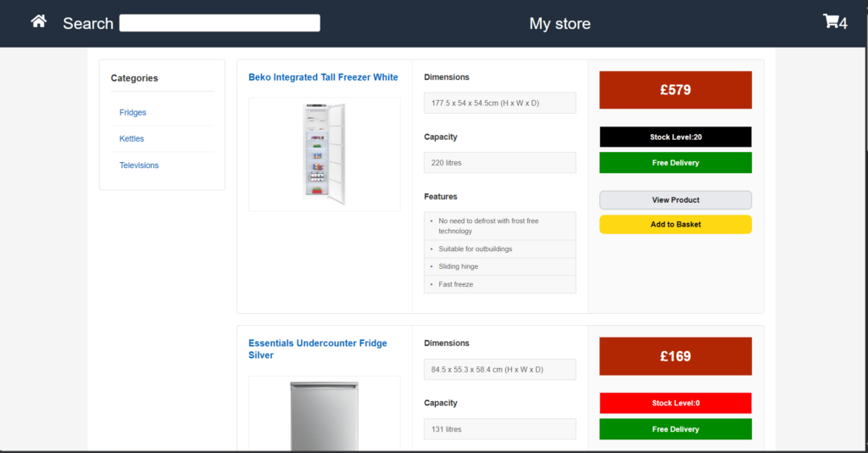Click the 131 litres capacity value
Screen dimensions: 868x453
(500, 429)
